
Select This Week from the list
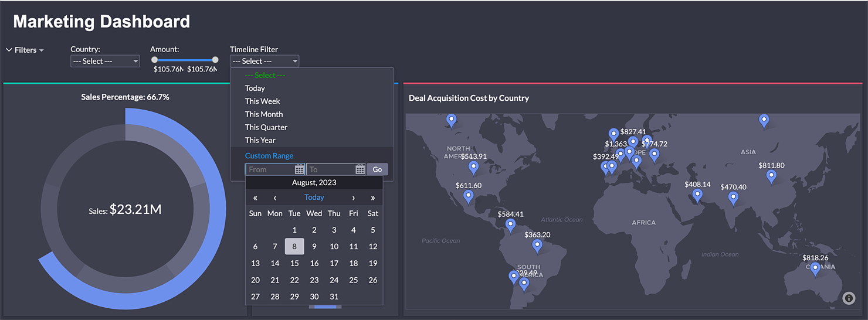263,101
